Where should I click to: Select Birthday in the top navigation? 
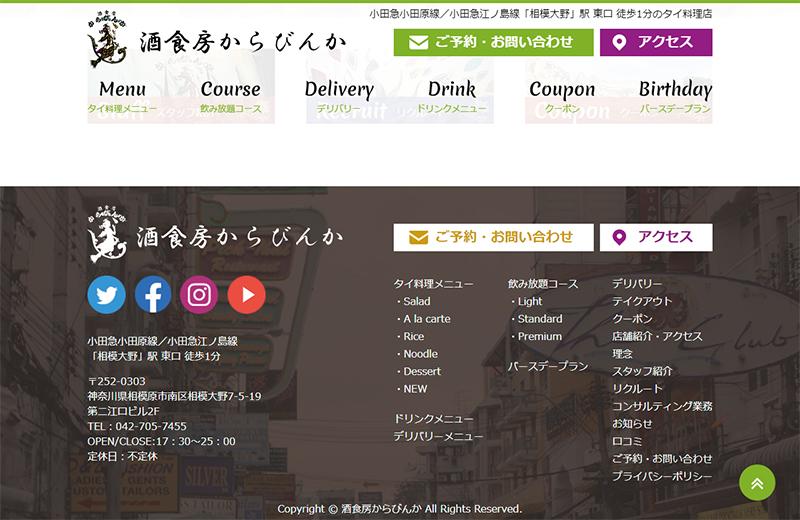[x=675, y=97]
